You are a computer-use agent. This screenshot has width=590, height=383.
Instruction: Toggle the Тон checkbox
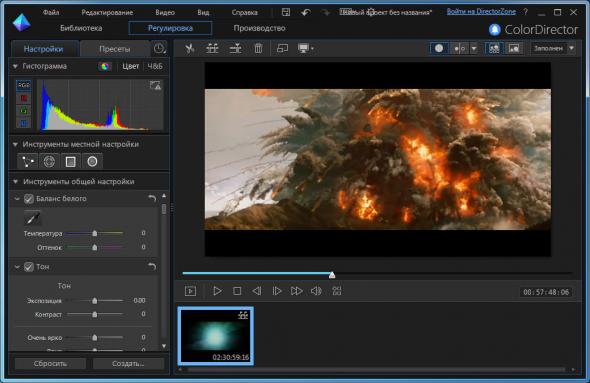[x=29, y=267]
